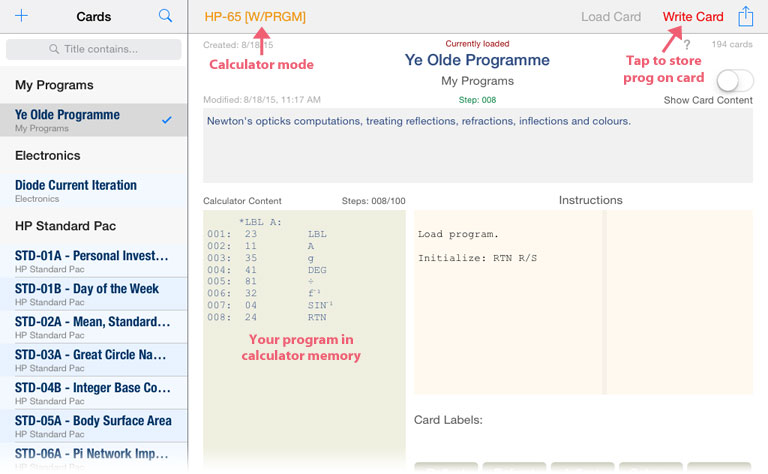This screenshot has width=768, height=474.
Task: Toggle the Show Card Content switch
Action: 735,80
